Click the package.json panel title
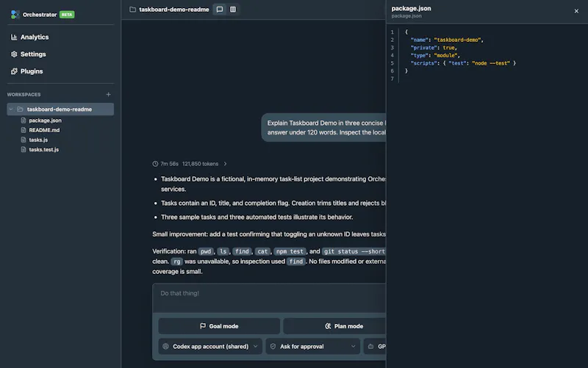 tap(411, 8)
